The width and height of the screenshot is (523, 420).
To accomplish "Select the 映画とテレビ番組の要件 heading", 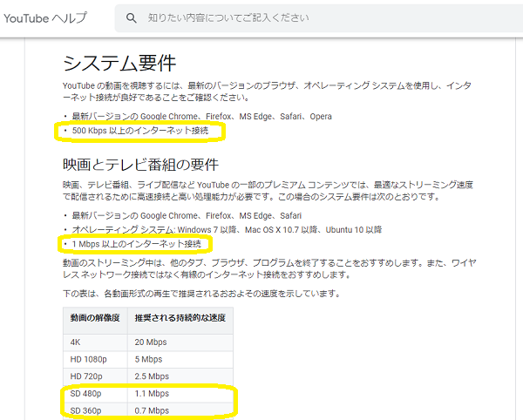I will pos(140,165).
